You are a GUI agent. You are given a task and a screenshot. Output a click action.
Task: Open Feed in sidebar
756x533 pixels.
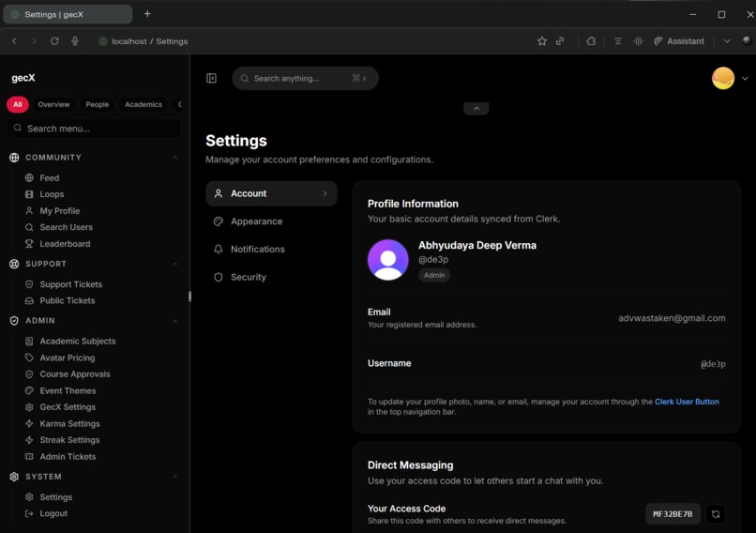point(49,178)
